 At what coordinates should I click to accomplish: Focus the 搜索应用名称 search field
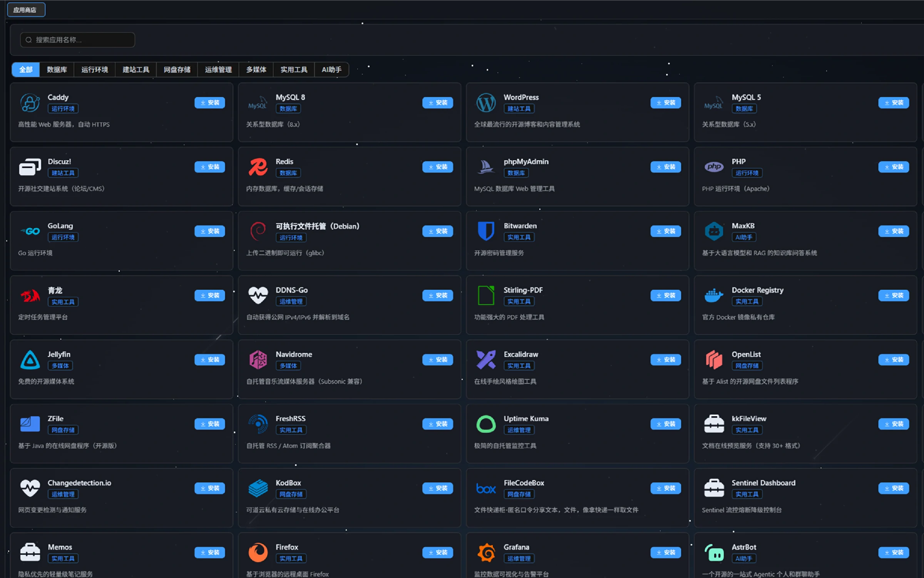(77, 40)
